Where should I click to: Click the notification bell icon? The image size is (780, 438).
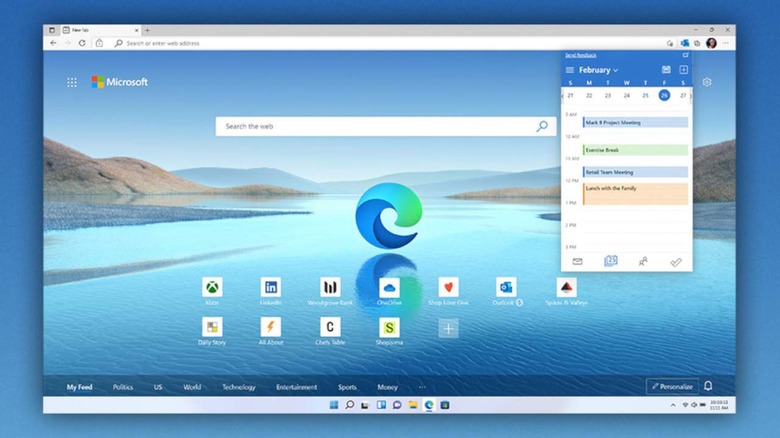pyautogui.click(x=708, y=386)
